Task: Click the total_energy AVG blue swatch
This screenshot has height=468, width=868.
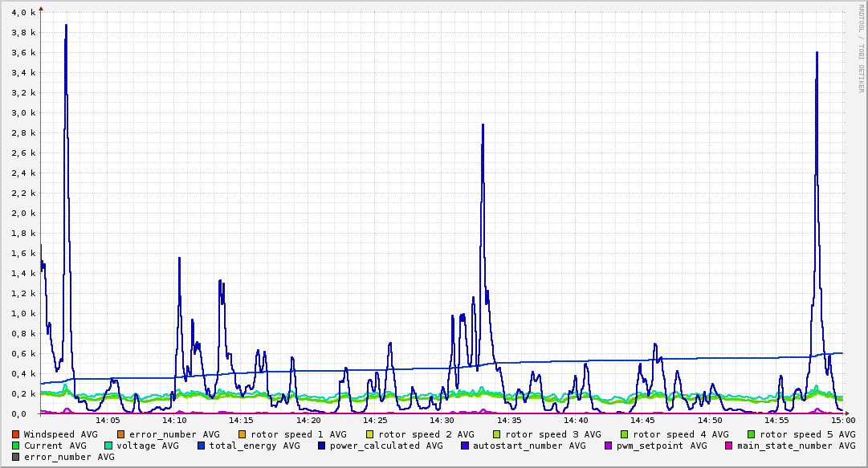Action: click(201, 446)
